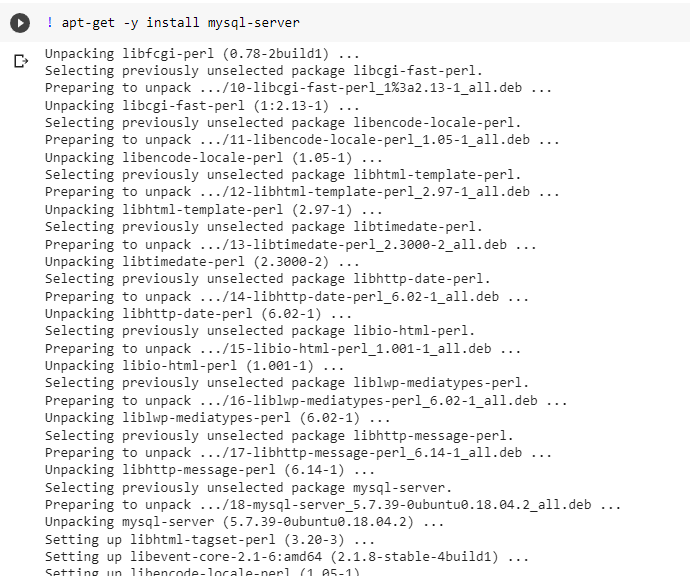Screen dimensions: 690x576
Task: Click "Selecting previously unselected package mysql-server" line
Action: click(x=248, y=488)
